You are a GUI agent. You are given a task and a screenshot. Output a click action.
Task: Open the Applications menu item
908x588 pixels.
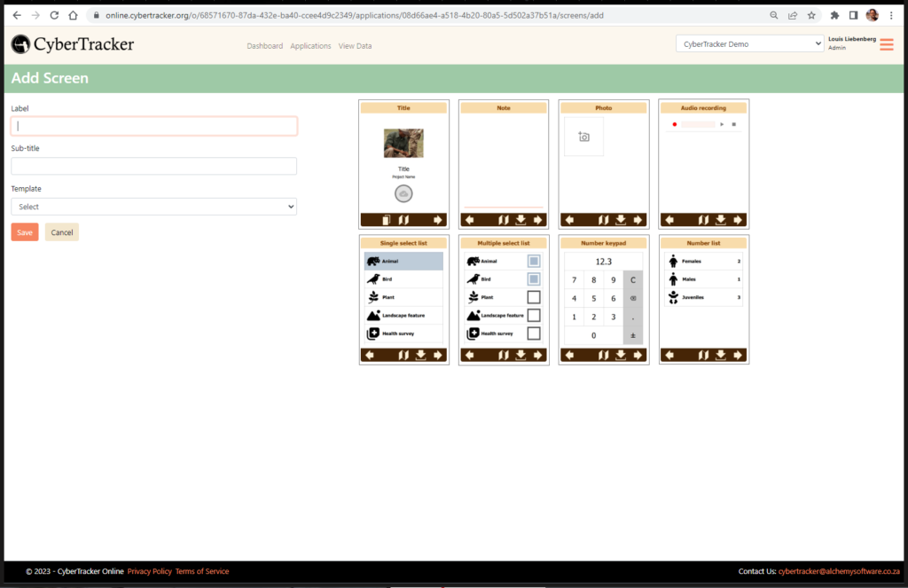pyautogui.click(x=310, y=46)
